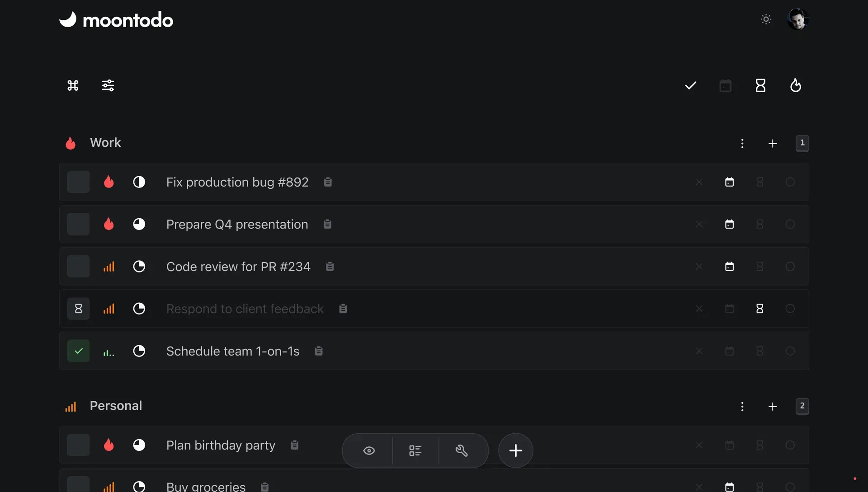Open Work list three-dot menu
868x492 pixels.
pos(742,143)
